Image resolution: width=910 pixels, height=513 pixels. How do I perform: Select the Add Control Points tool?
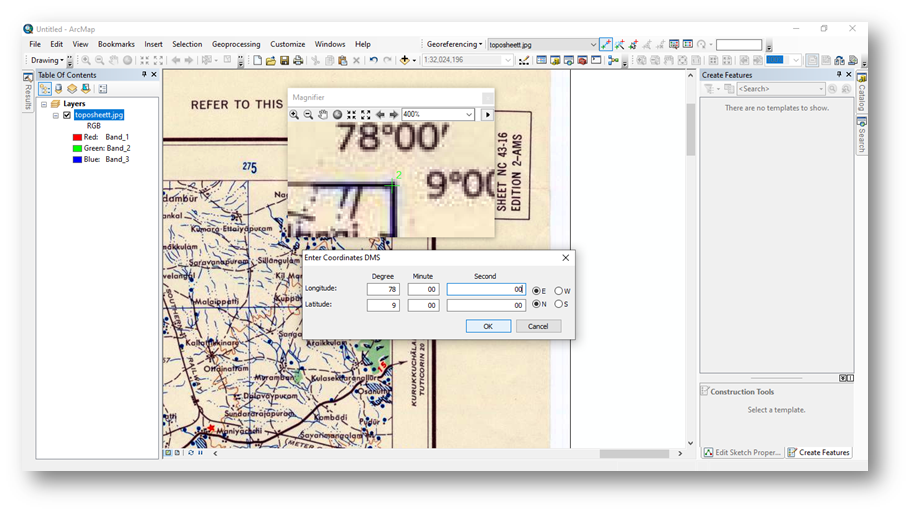[x=606, y=44]
